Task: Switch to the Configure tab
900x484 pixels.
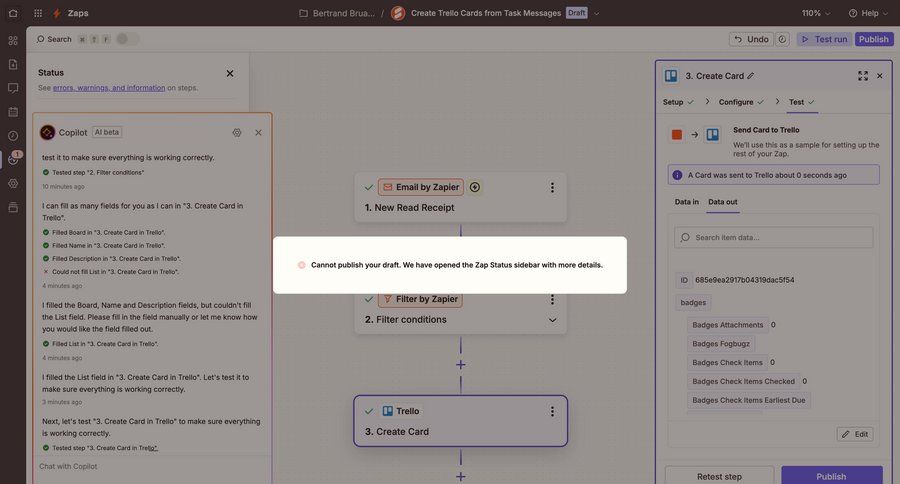Action: (741, 102)
